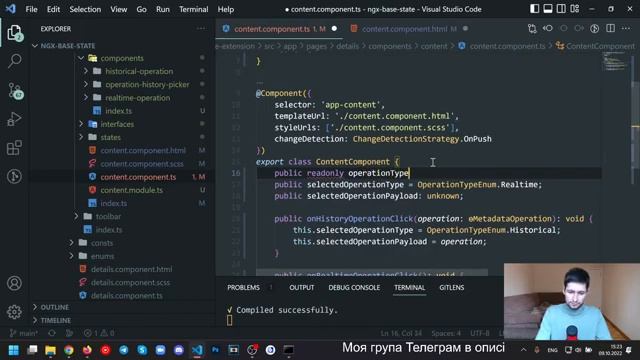The height and width of the screenshot is (360, 640).
Task: Click the errors and warnings status indicator
Action: click(x=99, y=333)
